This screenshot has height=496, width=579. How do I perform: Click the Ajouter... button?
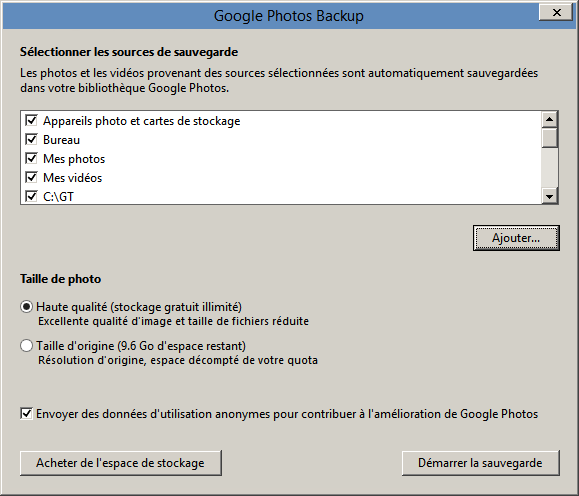[x=516, y=238]
